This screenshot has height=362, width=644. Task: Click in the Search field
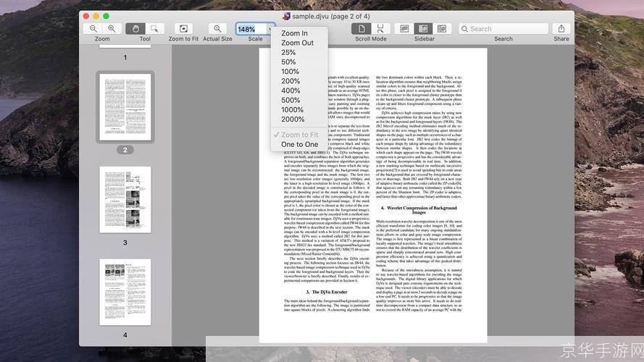tap(503, 29)
